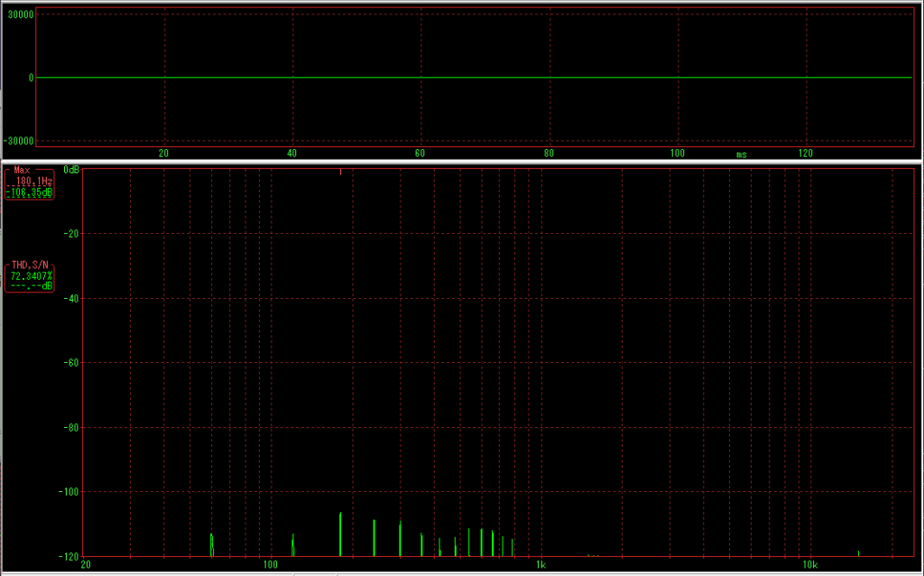Click the Max level readout -106.35dB

(x=29, y=192)
